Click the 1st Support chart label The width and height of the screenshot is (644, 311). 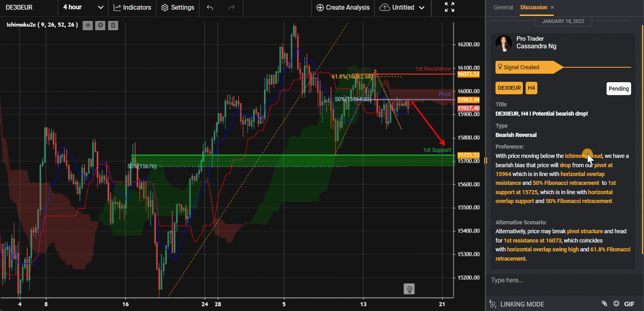(x=437, y=150)
